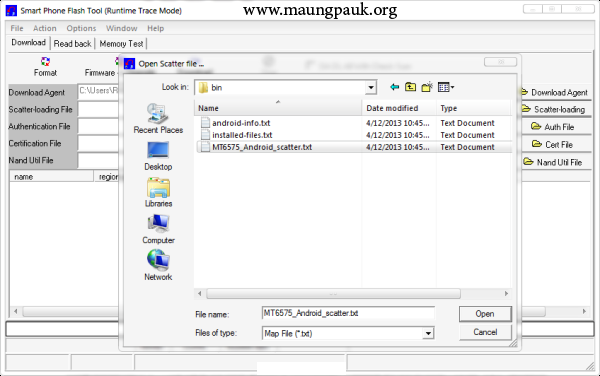Switch to the Memory Test tab
The height and width of the screenshot is (376, 600).
pyautogui.click(x=121, y=44)
